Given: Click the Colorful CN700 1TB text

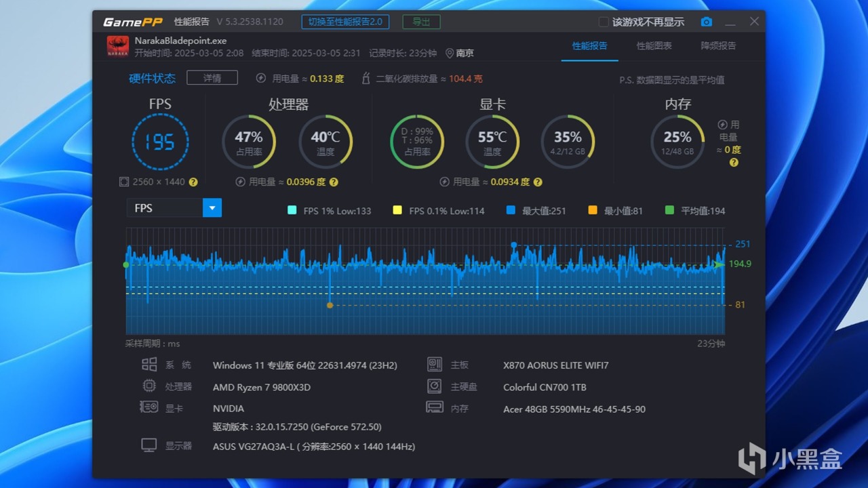Looking at the screenshot, I should [x=545, y=387].
